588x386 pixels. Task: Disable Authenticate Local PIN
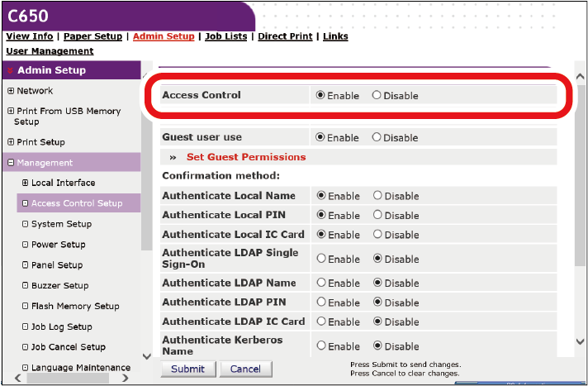(x=377, y=216)
